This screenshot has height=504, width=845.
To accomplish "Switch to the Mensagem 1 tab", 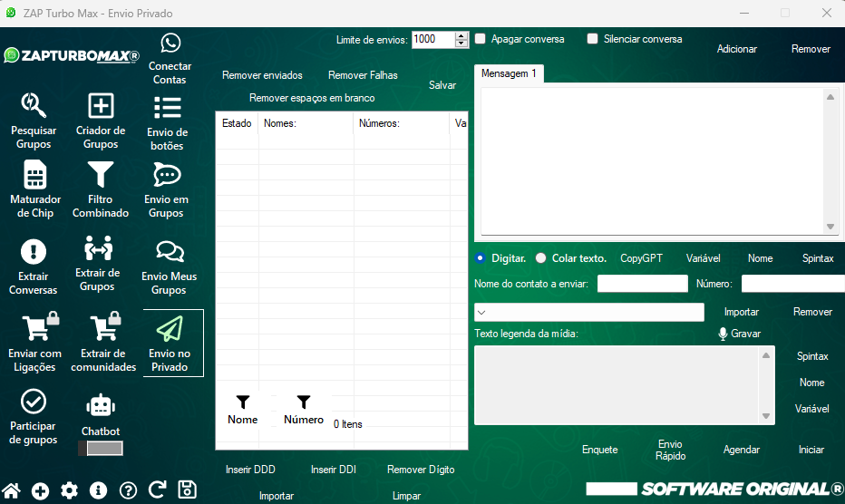I will 509,73.
